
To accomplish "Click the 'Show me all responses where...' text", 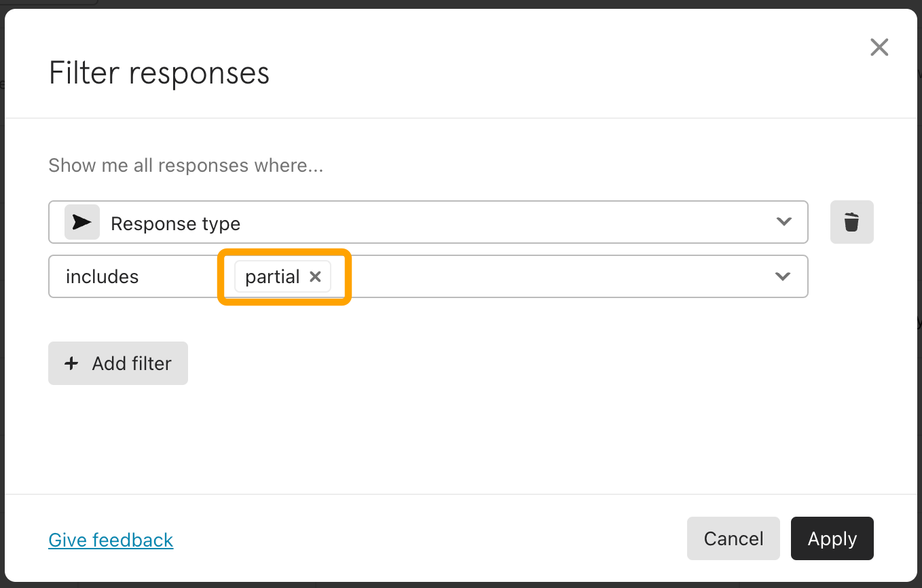I will coord(186,166).
